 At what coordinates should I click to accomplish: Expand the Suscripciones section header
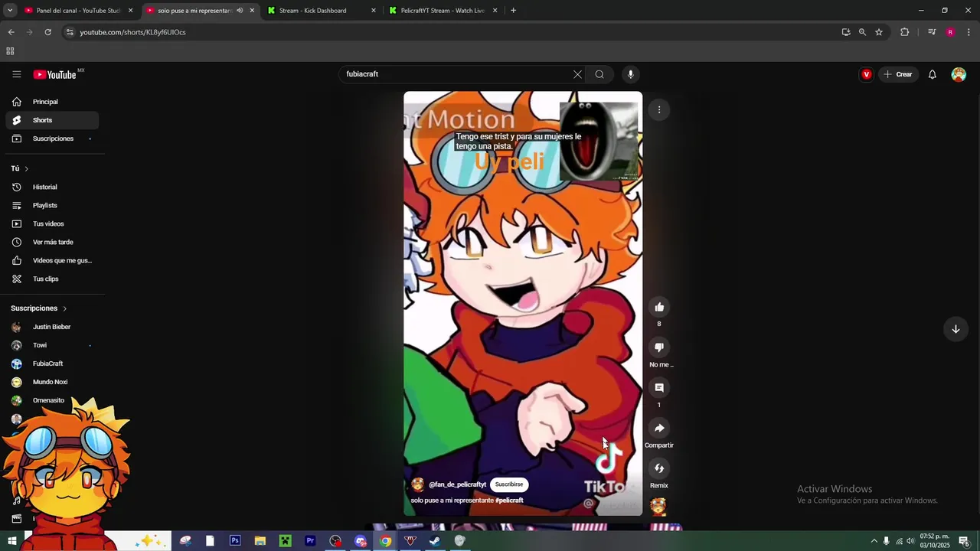click(39, 308)
